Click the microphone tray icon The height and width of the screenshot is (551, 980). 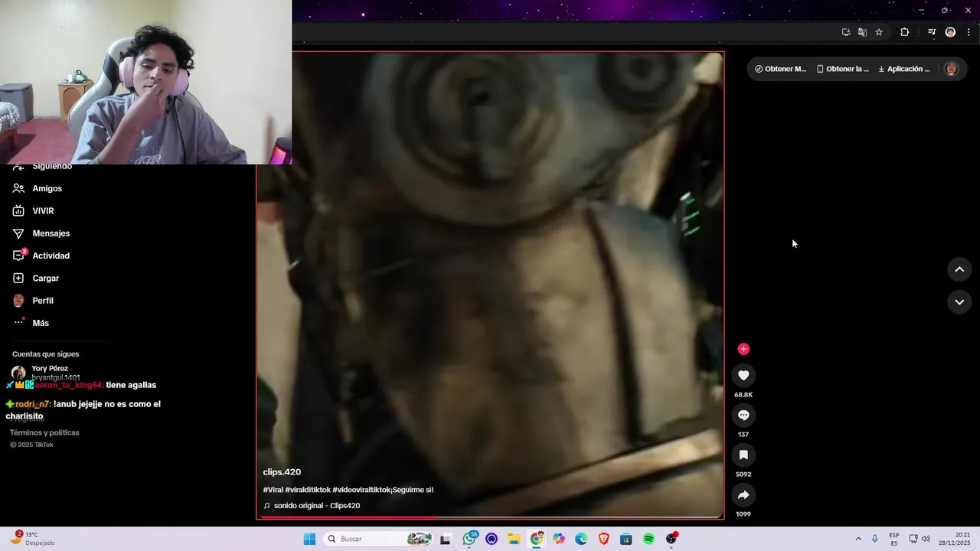[x=875, y=539]
